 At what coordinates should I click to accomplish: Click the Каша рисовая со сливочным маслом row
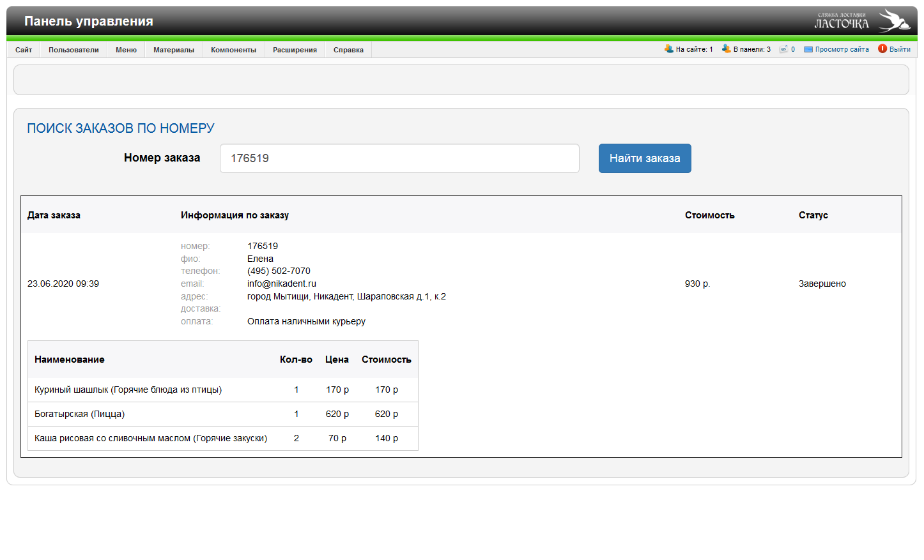pos(223,438)
